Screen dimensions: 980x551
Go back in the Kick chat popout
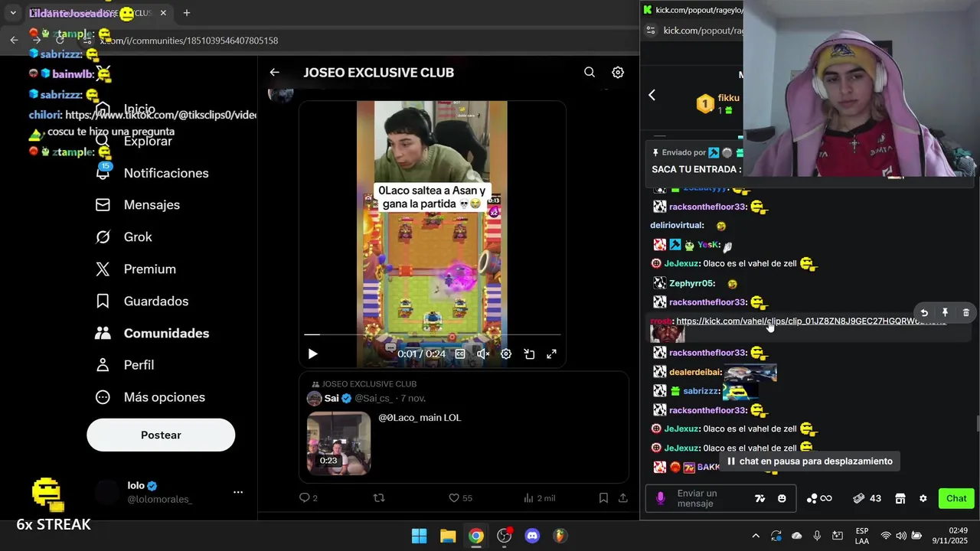point(652,95)
